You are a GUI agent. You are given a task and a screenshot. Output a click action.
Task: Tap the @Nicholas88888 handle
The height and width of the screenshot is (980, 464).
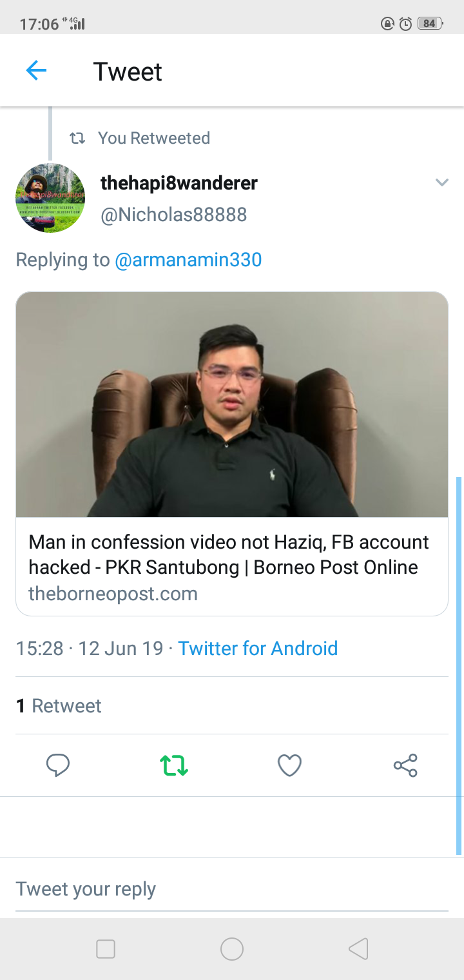tap(174, 215)
